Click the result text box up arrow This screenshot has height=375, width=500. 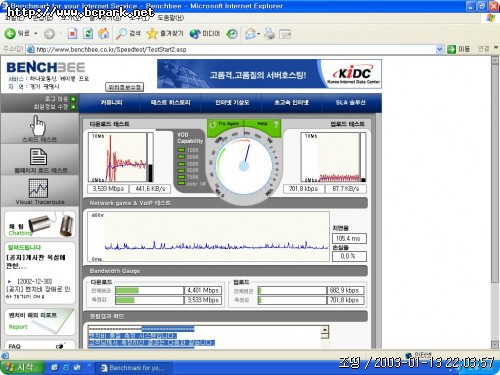point(325,330)
